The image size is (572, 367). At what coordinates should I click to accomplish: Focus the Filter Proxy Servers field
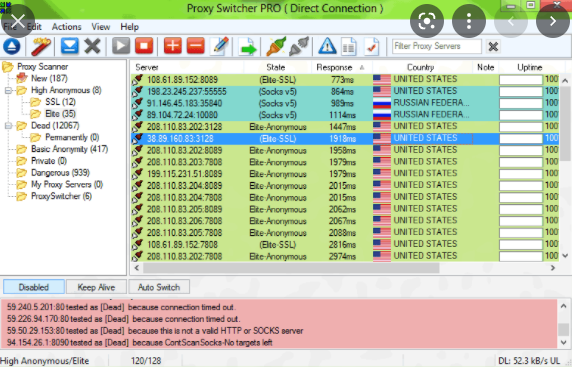(x=437, y=46)
